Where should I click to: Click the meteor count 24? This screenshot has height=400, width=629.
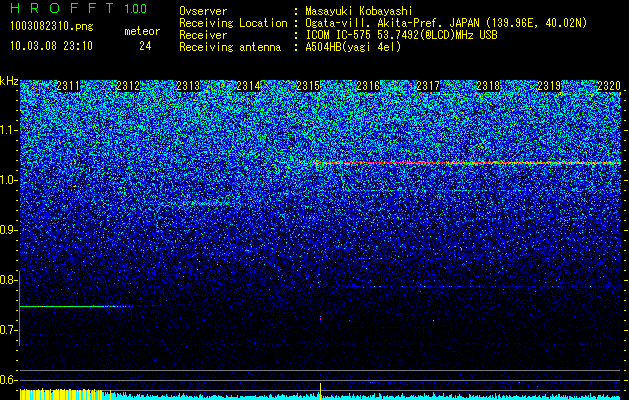click(145, 46)
